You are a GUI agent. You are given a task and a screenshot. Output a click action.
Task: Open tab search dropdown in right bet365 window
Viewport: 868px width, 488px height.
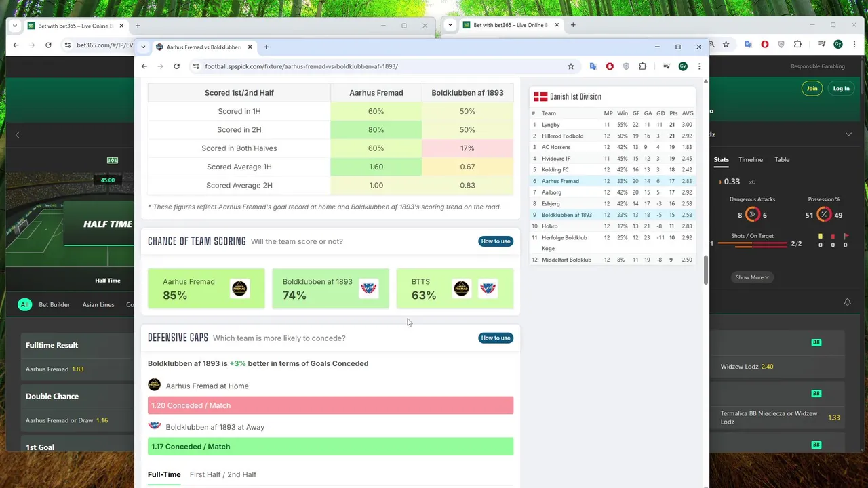[x=450, y=25]
